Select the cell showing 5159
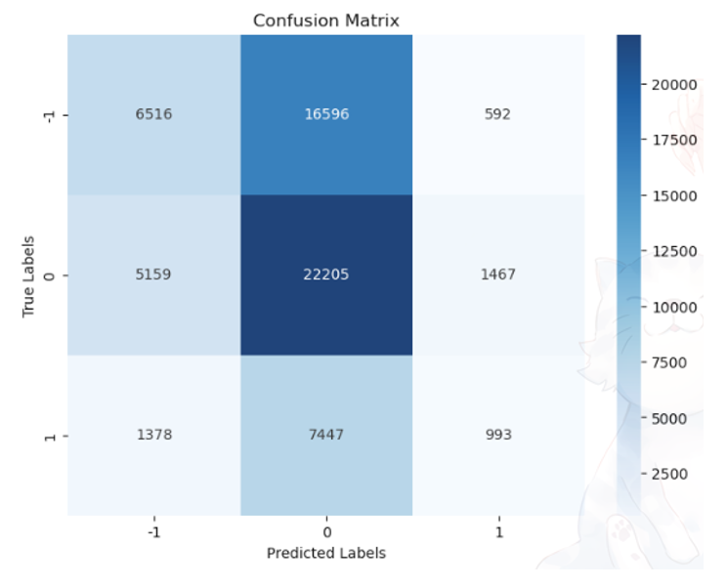Image resolution: width=727 pixels, height=588 pixels. [x=153, y=274]
